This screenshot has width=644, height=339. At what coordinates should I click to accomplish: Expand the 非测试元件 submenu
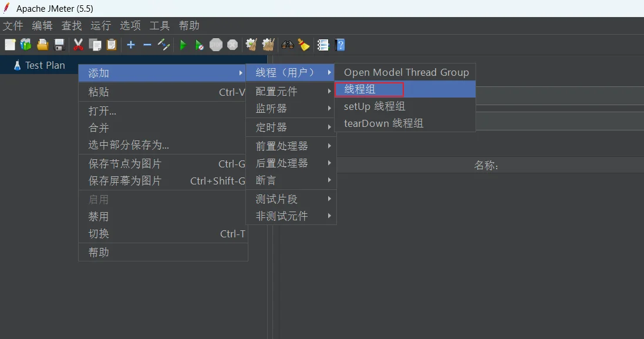click(291, 216)
